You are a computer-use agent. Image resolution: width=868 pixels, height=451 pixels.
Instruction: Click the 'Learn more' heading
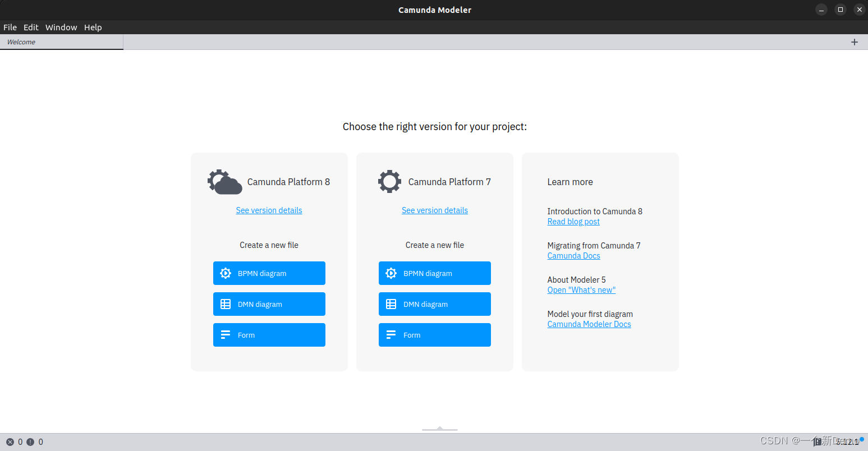tap(570, 182)
